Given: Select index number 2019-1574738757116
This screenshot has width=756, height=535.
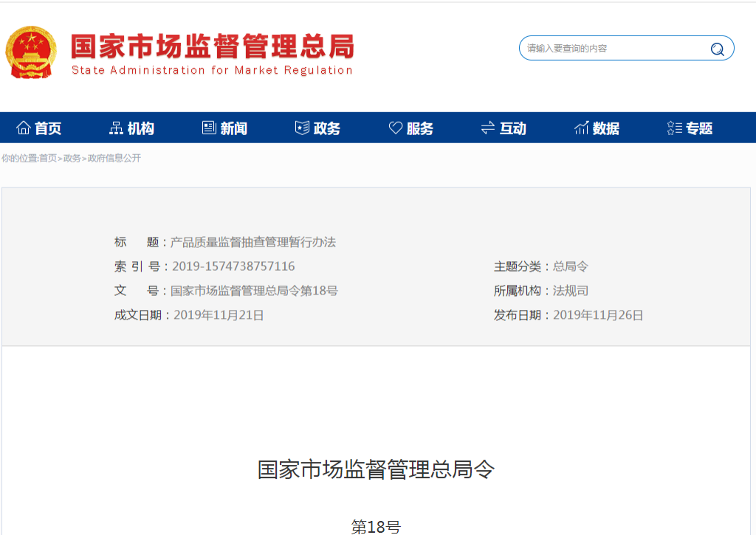Looking at the screenshot, I should pos(233,266).
